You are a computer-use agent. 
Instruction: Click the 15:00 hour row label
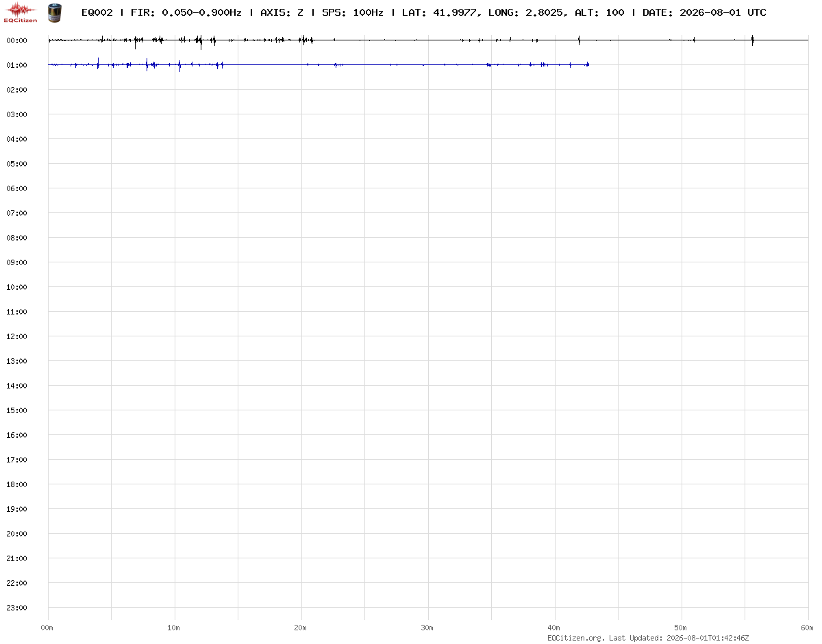[16, 410]
